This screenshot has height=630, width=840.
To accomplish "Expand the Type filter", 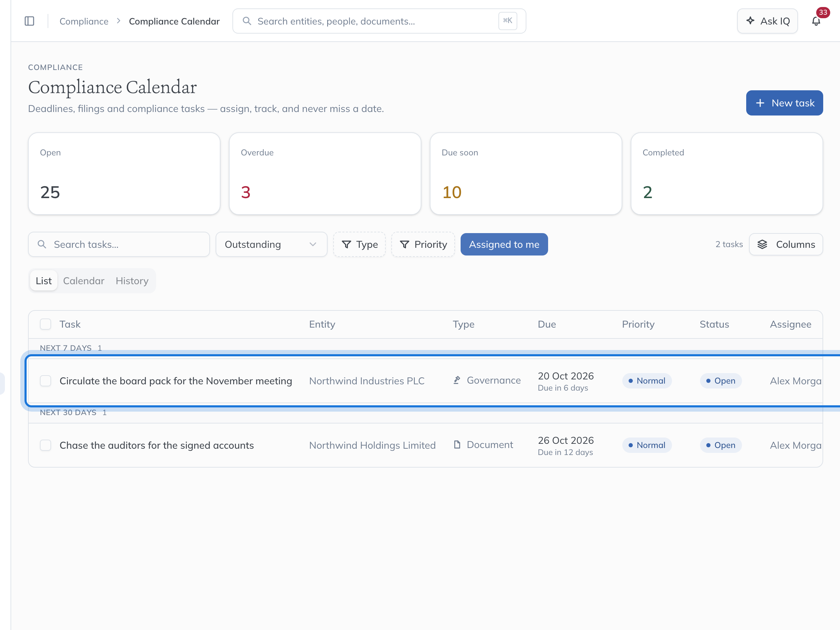I will tap(359, 244).
